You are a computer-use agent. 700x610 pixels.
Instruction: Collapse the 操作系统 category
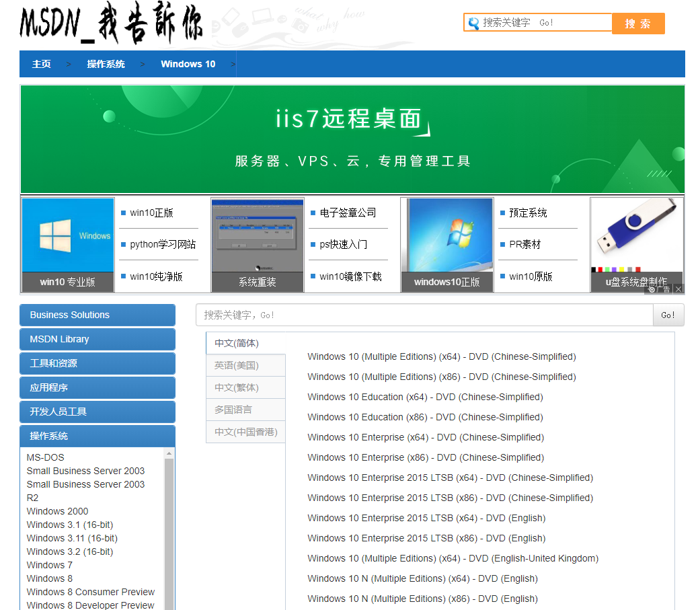coord(98,436)
